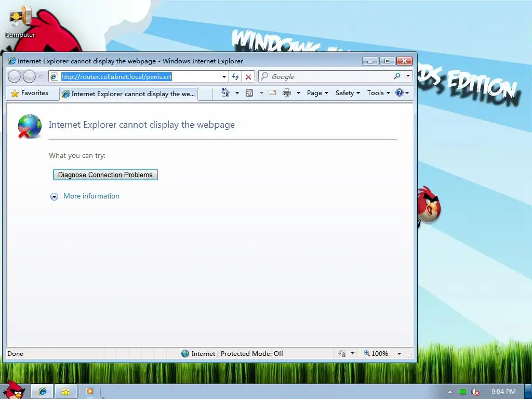Screen dimensions: 532x399
Task: Expand the address bar history dropdown
Action: point(224,77)
